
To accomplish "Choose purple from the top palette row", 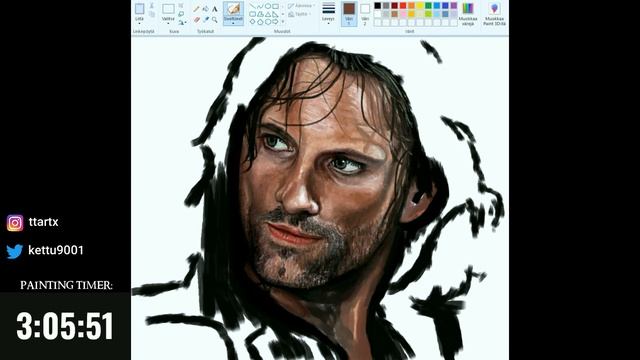I will tap(454, 6).
